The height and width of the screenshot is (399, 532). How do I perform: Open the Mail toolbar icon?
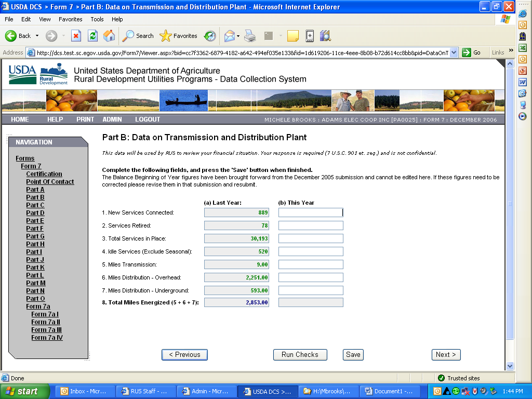(229, 36)
